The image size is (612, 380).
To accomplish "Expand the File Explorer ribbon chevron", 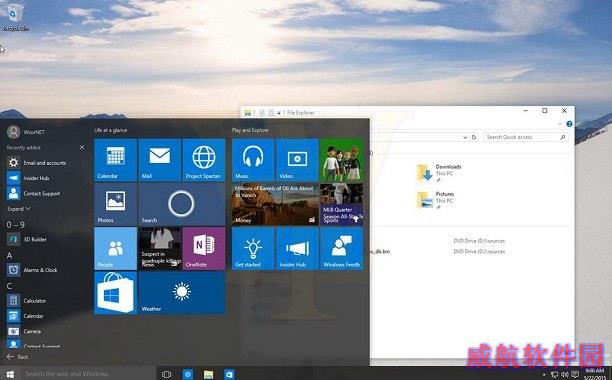I will click(560, 124).
